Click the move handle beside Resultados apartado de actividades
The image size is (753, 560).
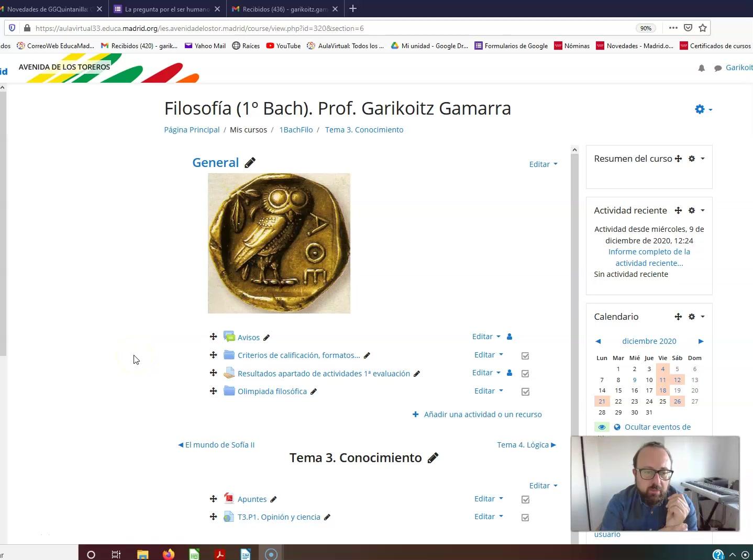tap(213, 373)
